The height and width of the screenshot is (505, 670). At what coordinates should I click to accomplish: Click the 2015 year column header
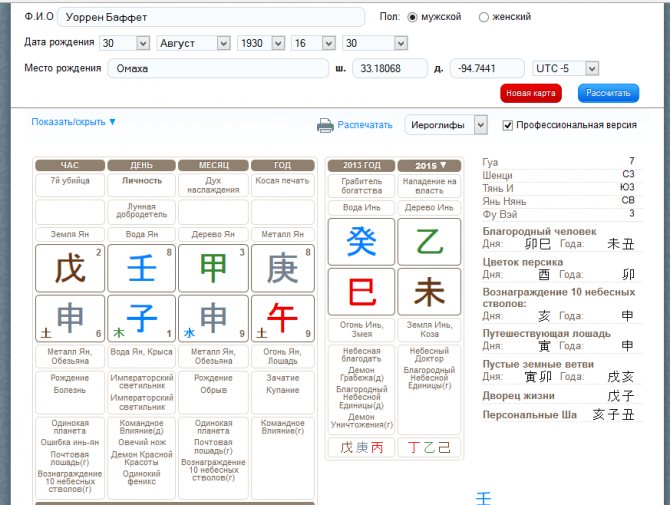click(x=429, y=165)
